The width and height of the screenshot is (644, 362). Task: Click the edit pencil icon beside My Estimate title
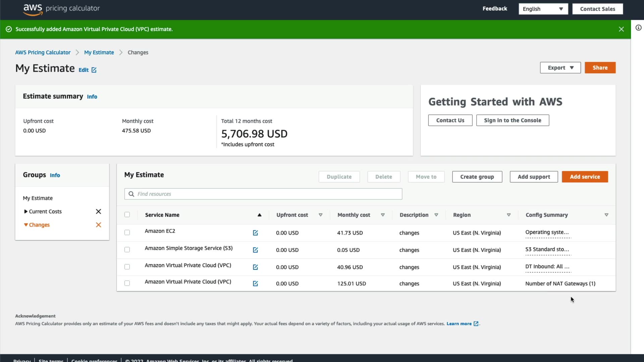click(x=94, y=70)
